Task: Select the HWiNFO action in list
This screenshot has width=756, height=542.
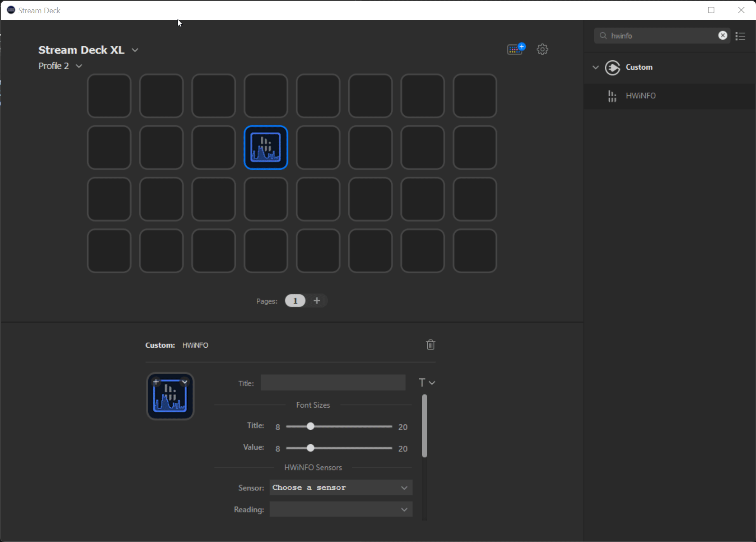Action: point(670,96)
